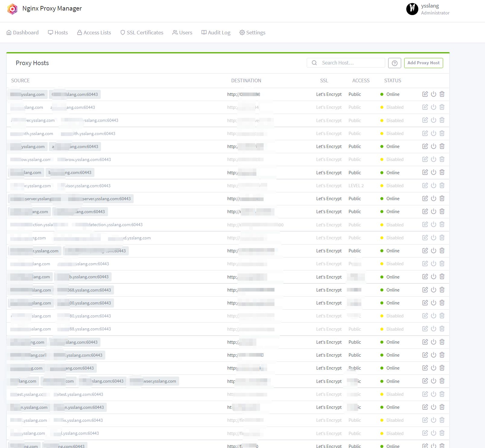
Task: Delete the itest.ysslang.com:60443 host row
Action: 442,394
